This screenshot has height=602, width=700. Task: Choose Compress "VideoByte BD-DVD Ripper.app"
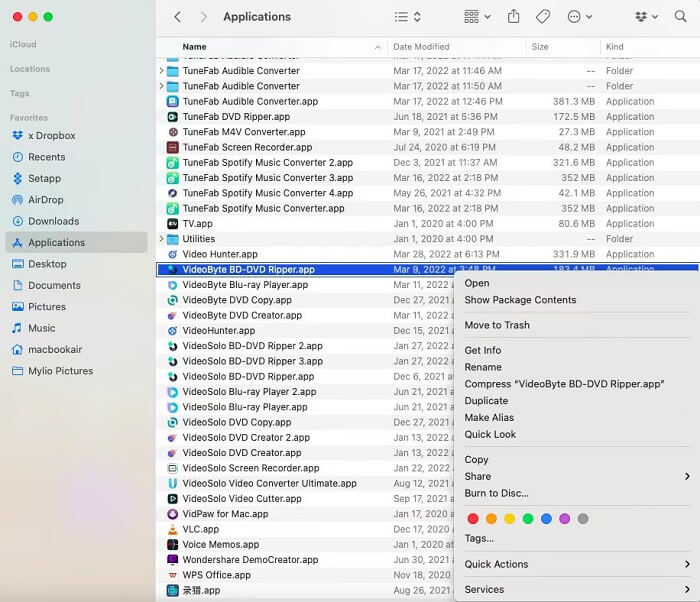(564, 384)
